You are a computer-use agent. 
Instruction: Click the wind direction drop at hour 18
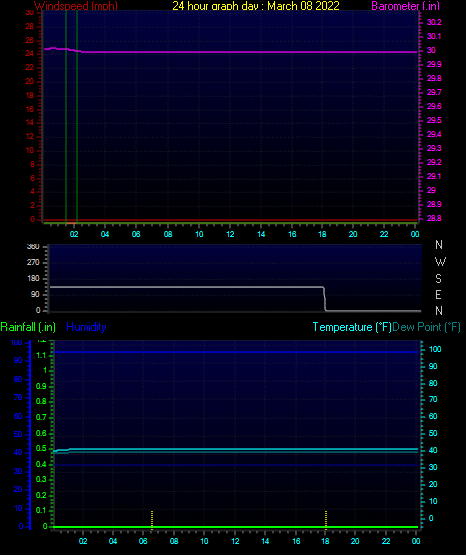click(324, 299)
